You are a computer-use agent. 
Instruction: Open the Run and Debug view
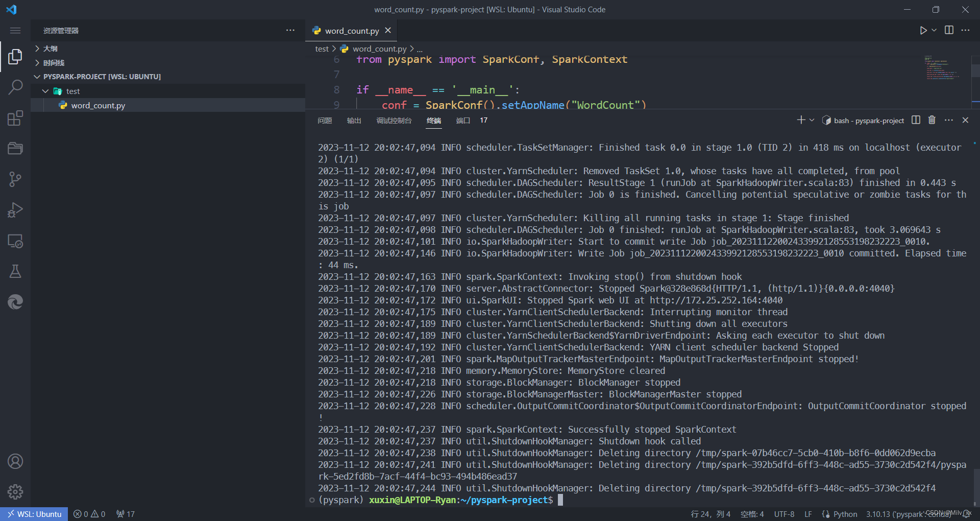pos(15,209)
